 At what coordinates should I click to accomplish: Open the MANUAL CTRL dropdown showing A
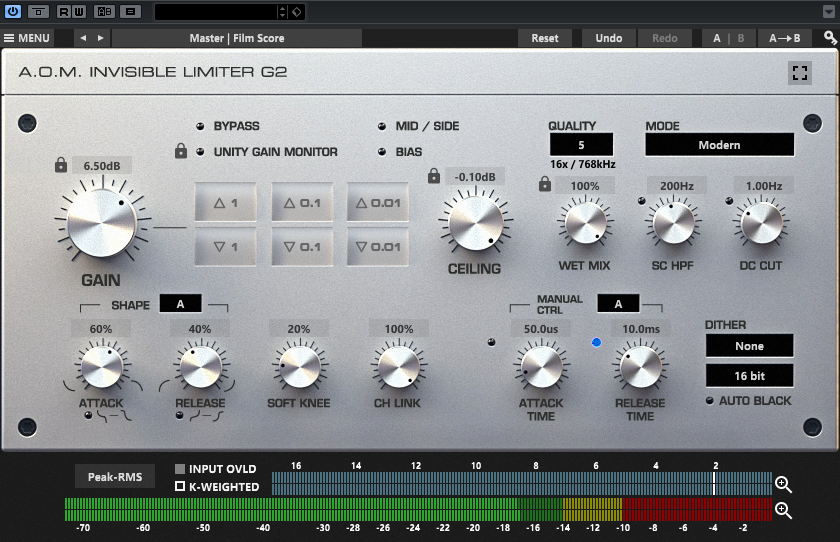(x=618, y=304)
